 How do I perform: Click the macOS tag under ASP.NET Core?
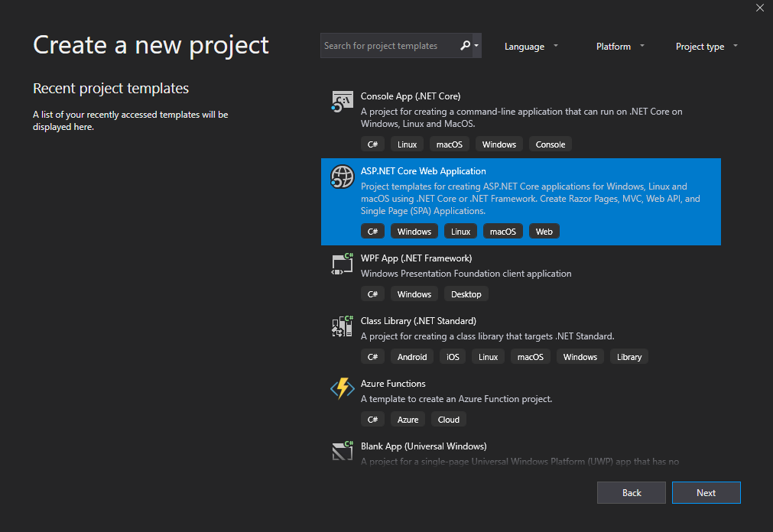tap(503, 232)
